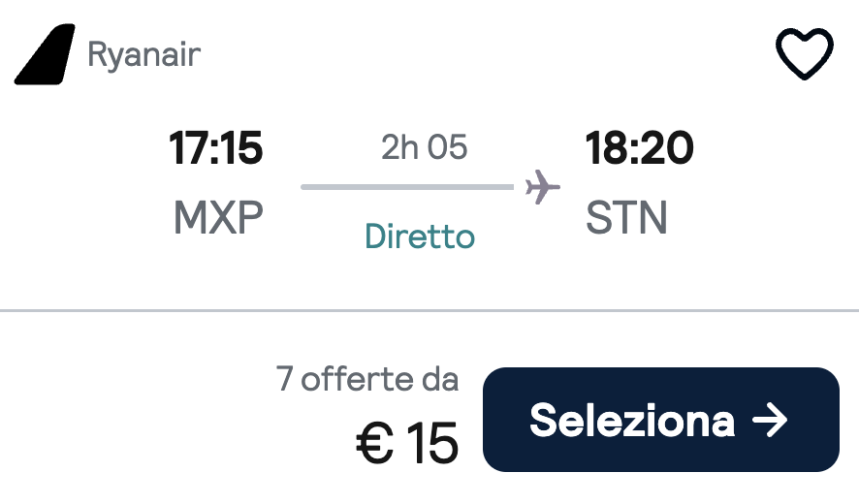The height and width of the screenshot is (504, 859).
Task: Select the Seleziona button label
Action: point(632,421)
